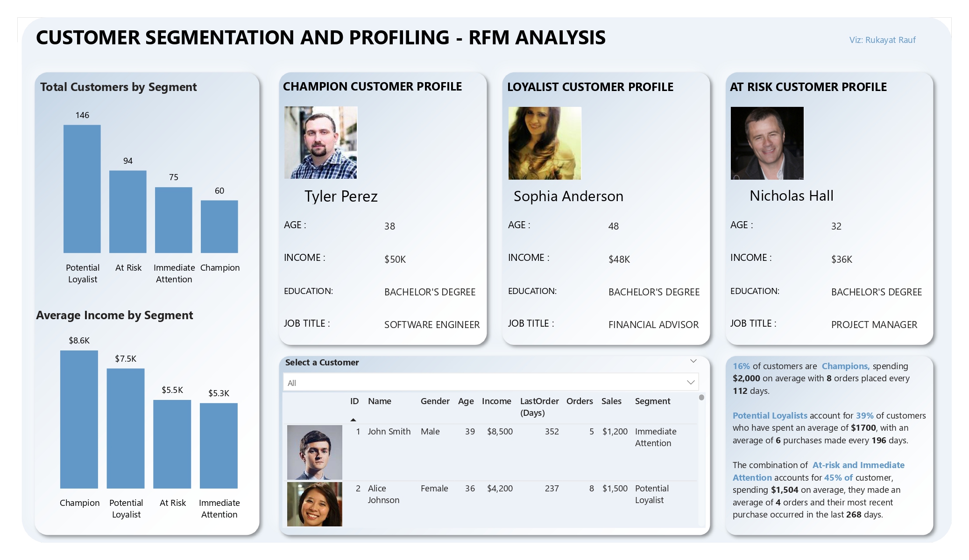Sort table by ID column header
The image size is (969, 560).
click(354, 401)
